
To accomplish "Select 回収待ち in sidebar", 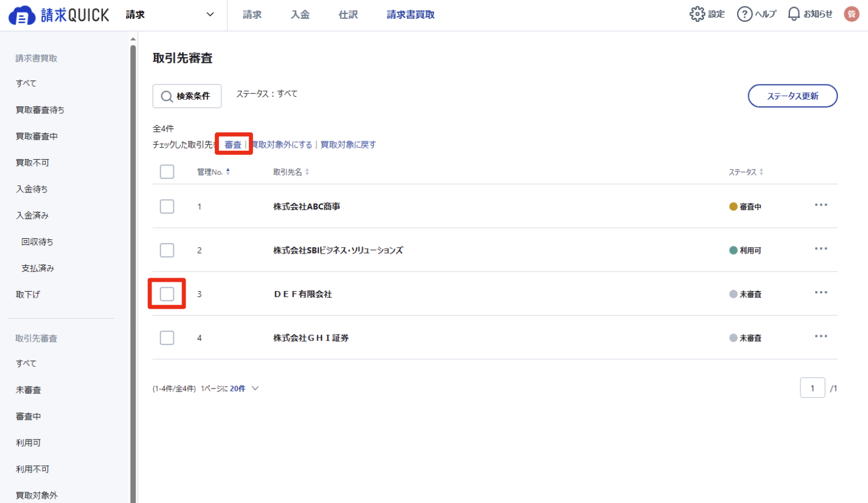I will pyautogui.click(x=38, y=242).
